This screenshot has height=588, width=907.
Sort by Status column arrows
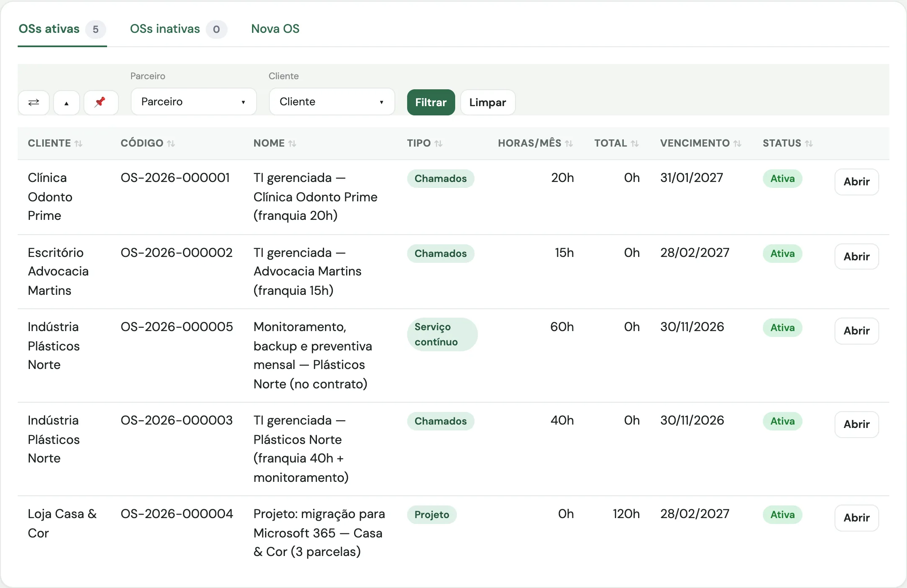[x=808, y=144]
